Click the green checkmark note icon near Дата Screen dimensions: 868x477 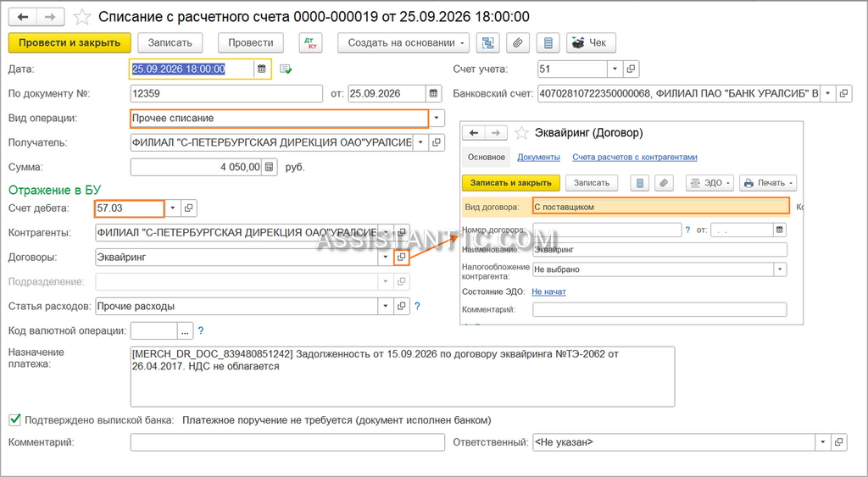tap(286, 69)
